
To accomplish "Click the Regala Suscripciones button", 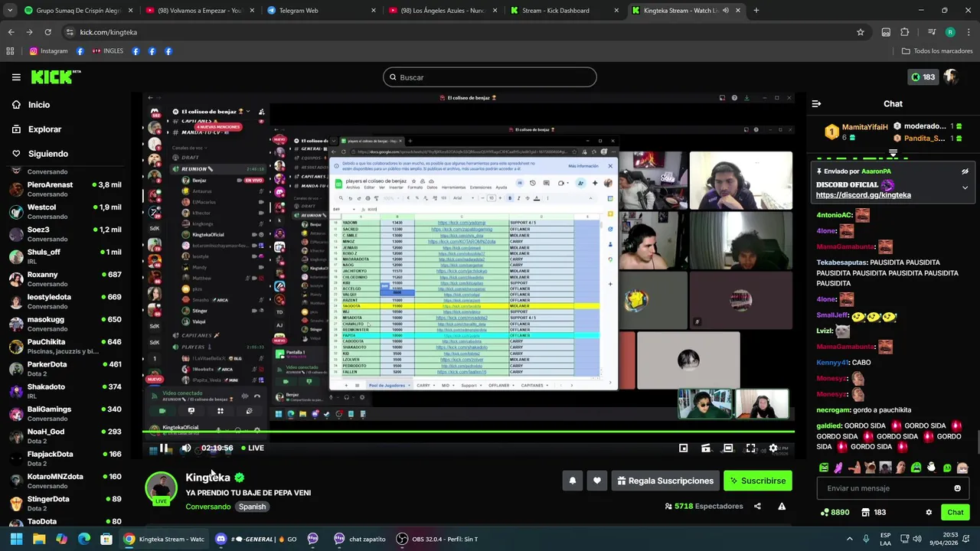I will pyautogui.click(x=665, y=481).
